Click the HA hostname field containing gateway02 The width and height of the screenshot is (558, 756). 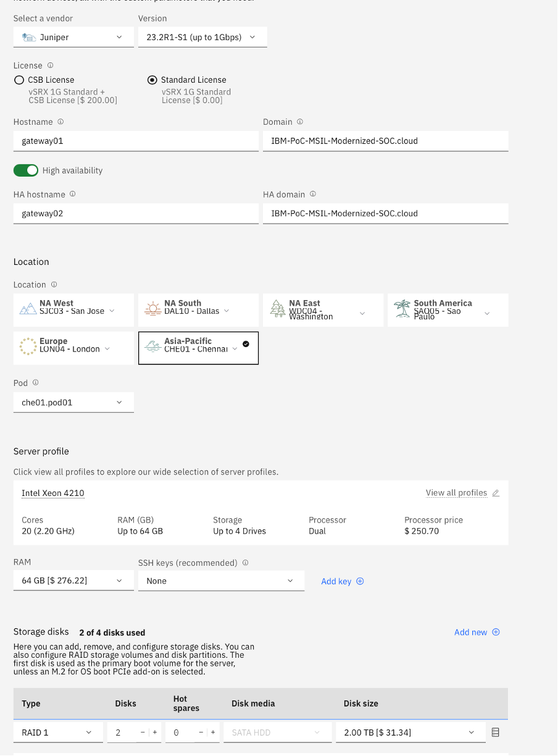(x=136, y=214)
